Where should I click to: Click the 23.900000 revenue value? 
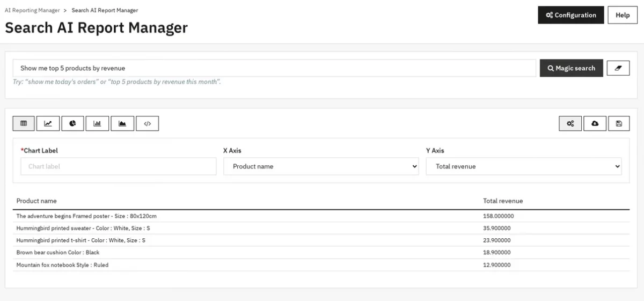(x=497, y=240)
